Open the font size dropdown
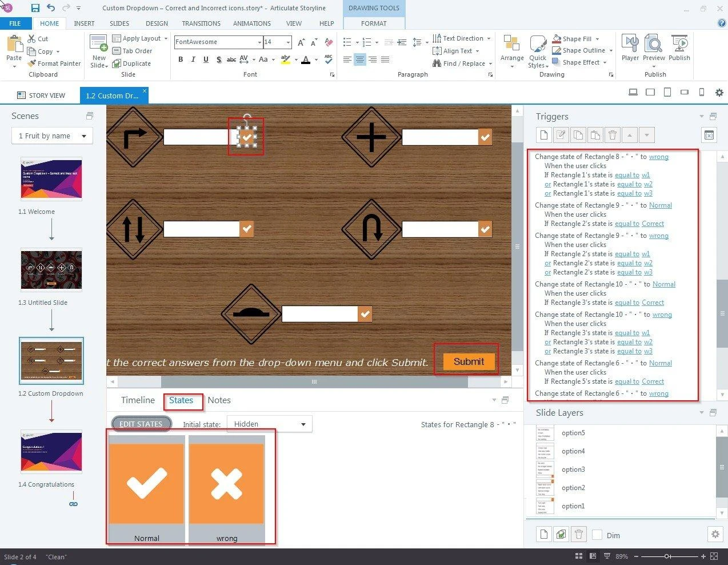The image size is (728, 565). click(288, 42)
